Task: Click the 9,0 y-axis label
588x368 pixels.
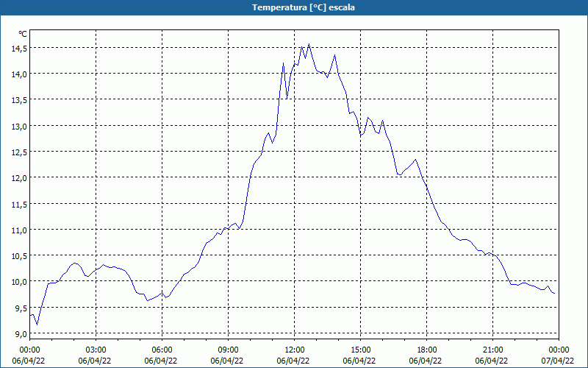Action: [x=21, y=334]
